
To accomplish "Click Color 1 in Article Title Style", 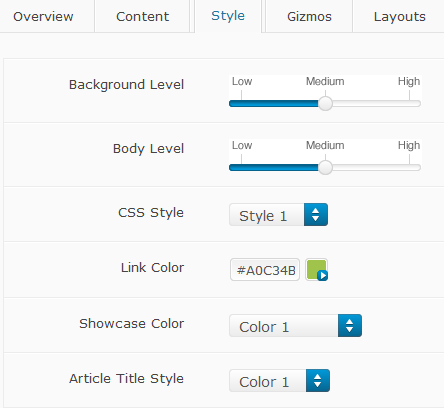I will (264, 382).
